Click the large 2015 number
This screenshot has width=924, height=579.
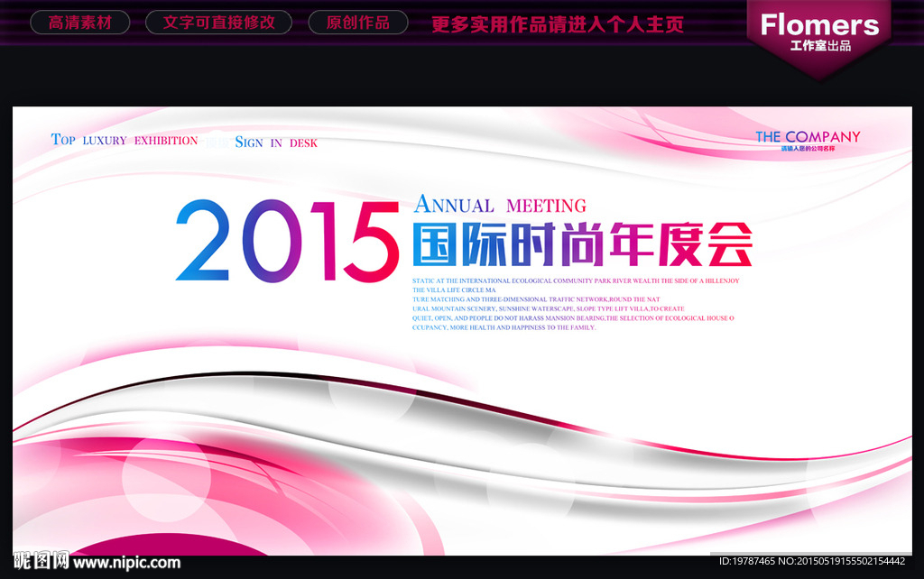(287, 242)
